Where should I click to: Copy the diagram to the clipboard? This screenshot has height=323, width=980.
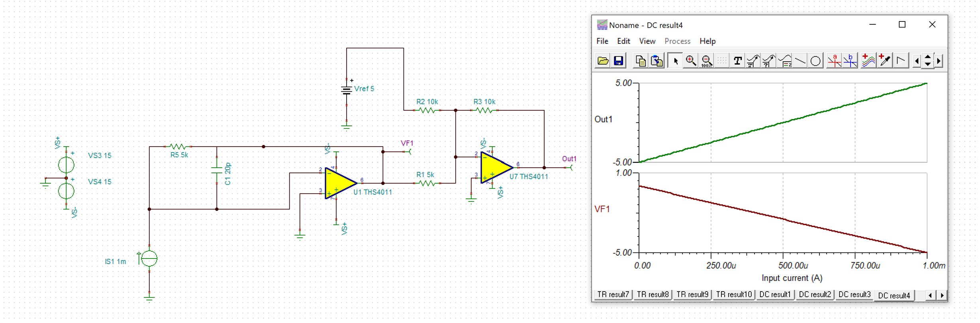pyautogui.click(x=641, y=61)
